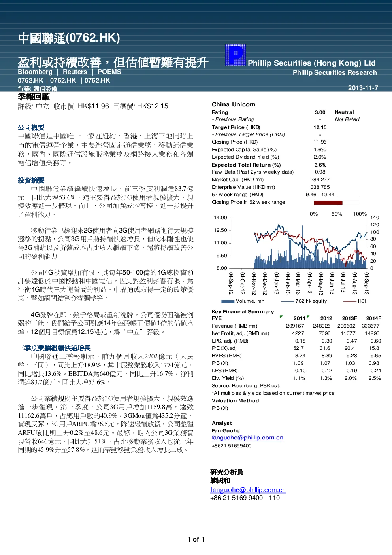Screen dimensions: 392x555
Task: Select the 12.15 target price table value
Action: pos(320,127)
